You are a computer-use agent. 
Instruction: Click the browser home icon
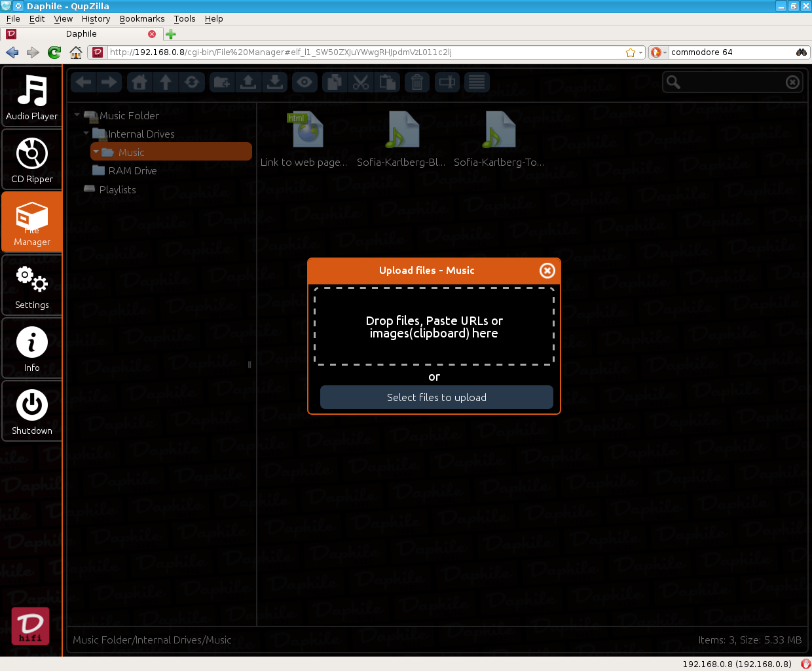click(76, 52)
